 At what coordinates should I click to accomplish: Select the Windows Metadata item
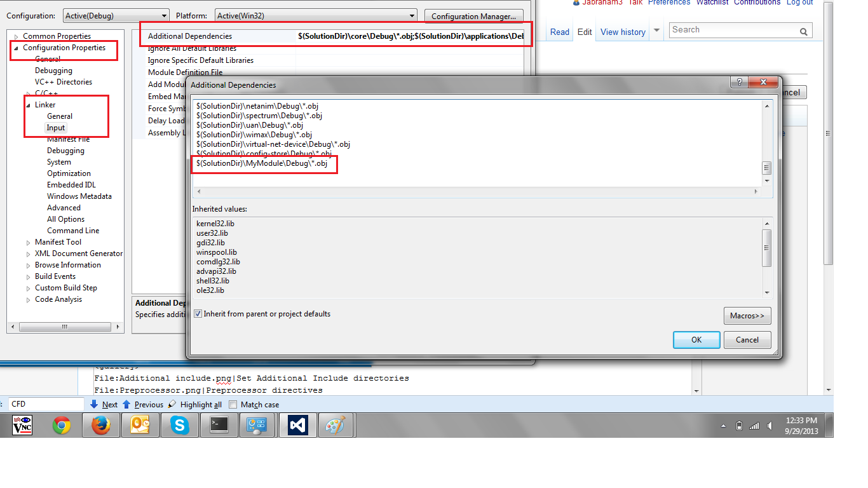[x=79, y=196]
